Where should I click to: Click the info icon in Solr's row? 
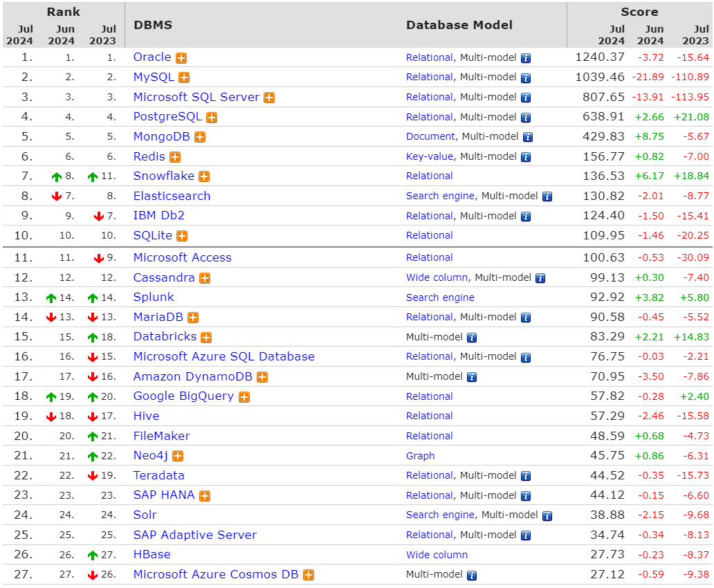tap(547, 515)
